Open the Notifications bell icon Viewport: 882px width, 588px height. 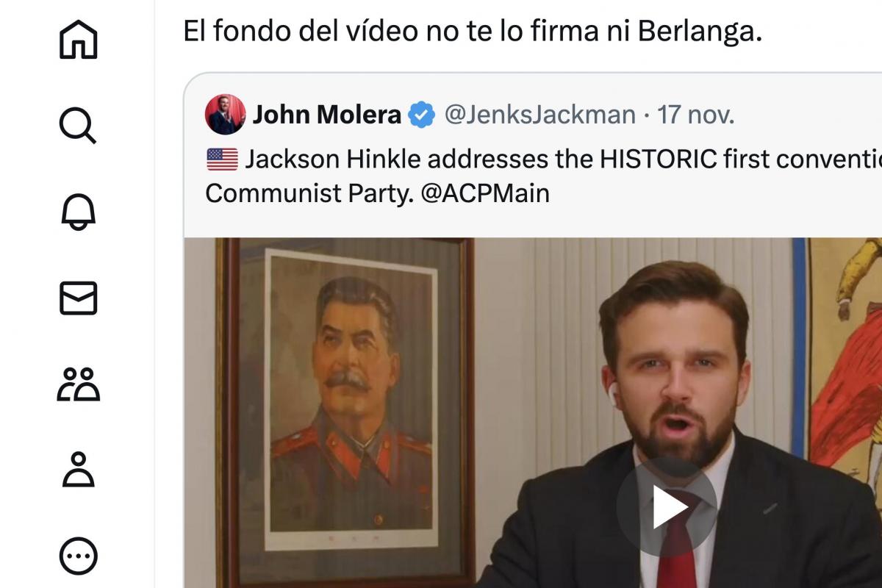click(78, 212)
